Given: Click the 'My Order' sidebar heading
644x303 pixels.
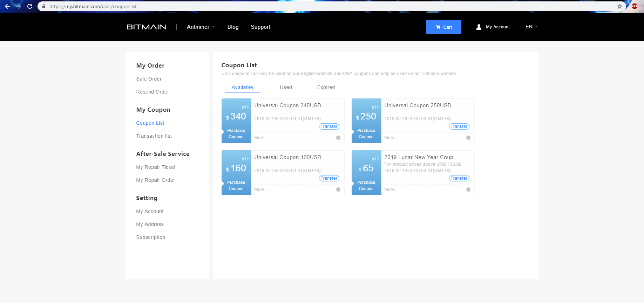Looking at the screenshot, I should click(150, 66).
